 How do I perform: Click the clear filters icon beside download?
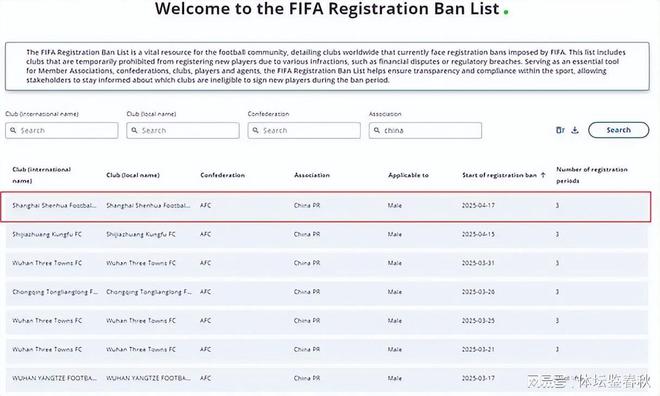560,130
